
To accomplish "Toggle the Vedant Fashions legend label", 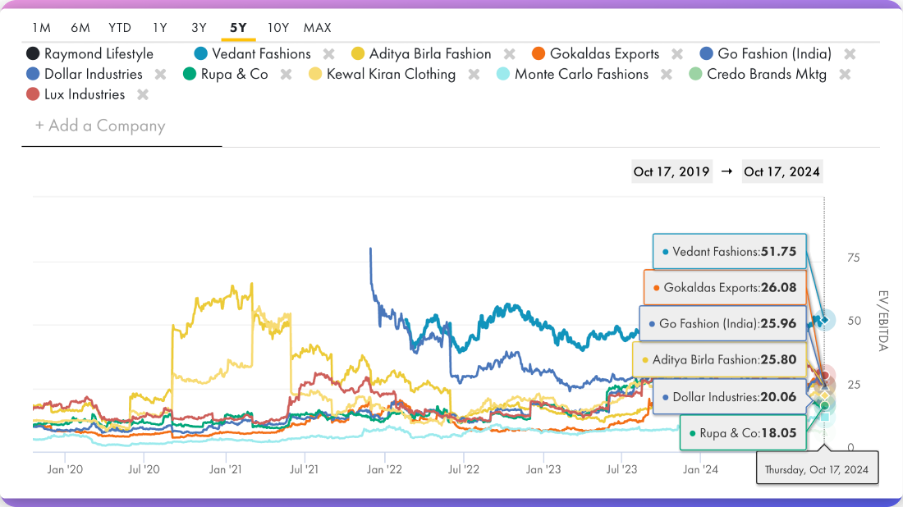I will pos(261,54).
